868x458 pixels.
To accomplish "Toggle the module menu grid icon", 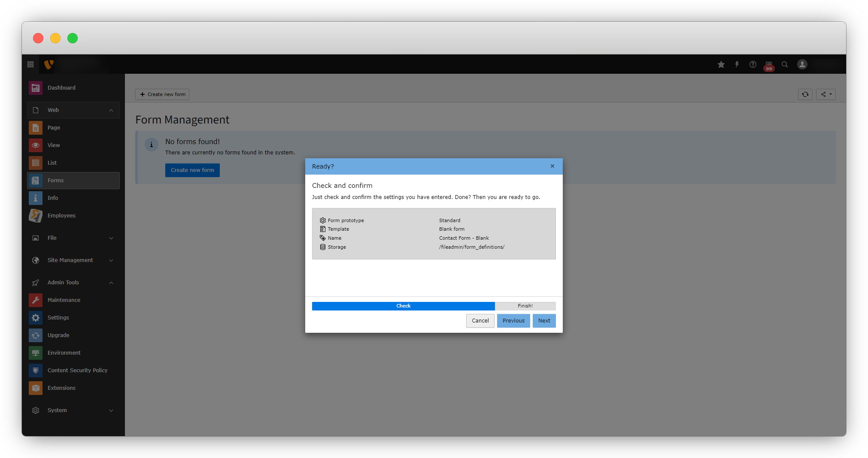I will [x=30, y=64].
